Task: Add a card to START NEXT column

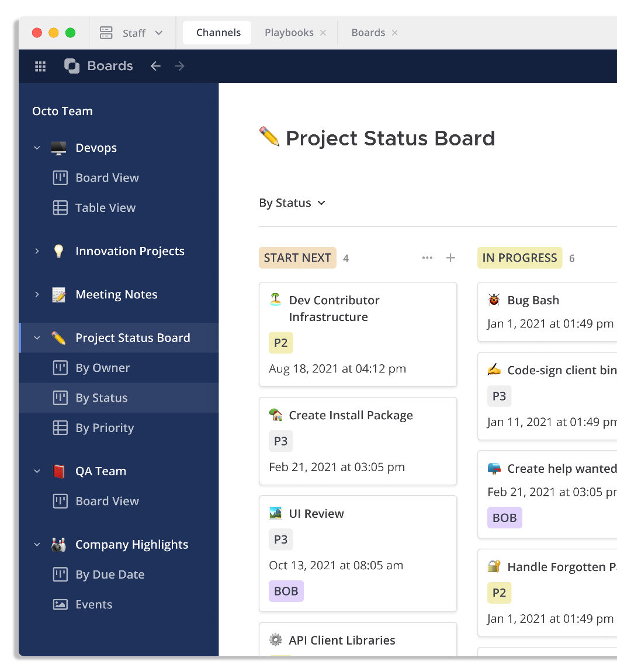Action: pos(450,258)
